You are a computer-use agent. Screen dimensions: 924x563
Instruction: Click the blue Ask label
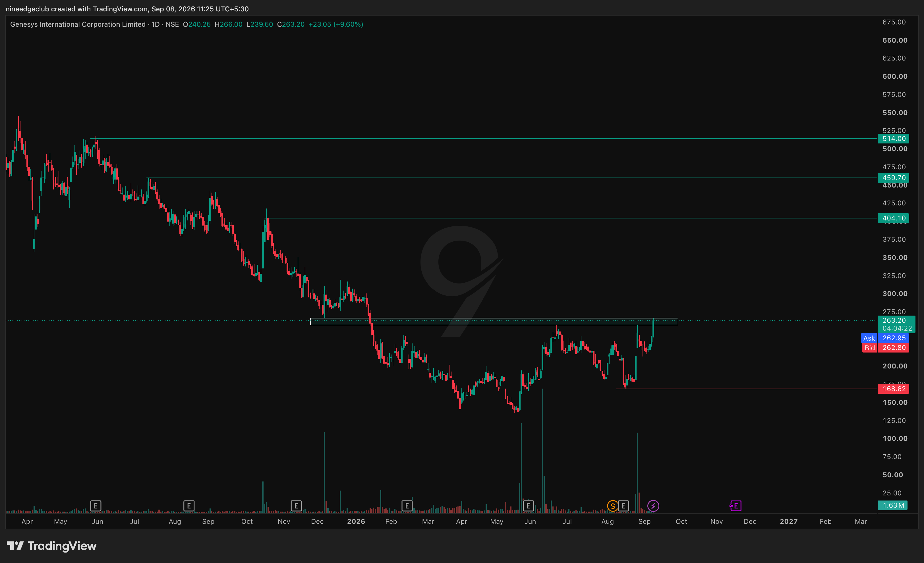(869, 338)
